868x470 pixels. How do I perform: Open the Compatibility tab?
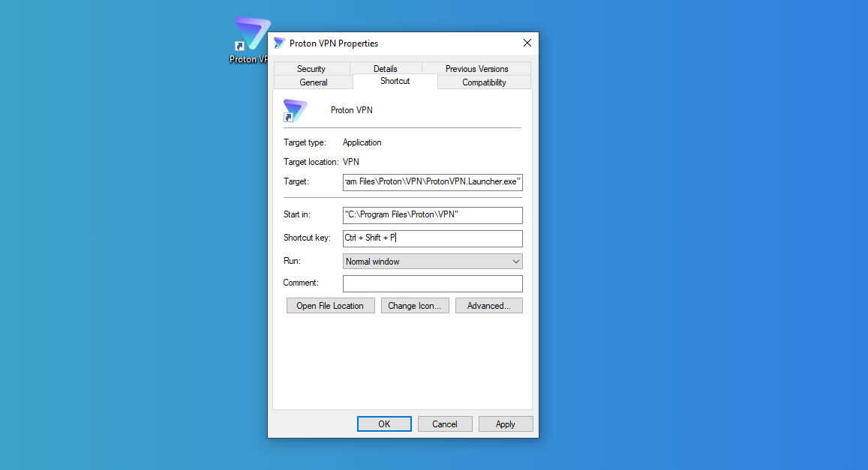[484, 82]
